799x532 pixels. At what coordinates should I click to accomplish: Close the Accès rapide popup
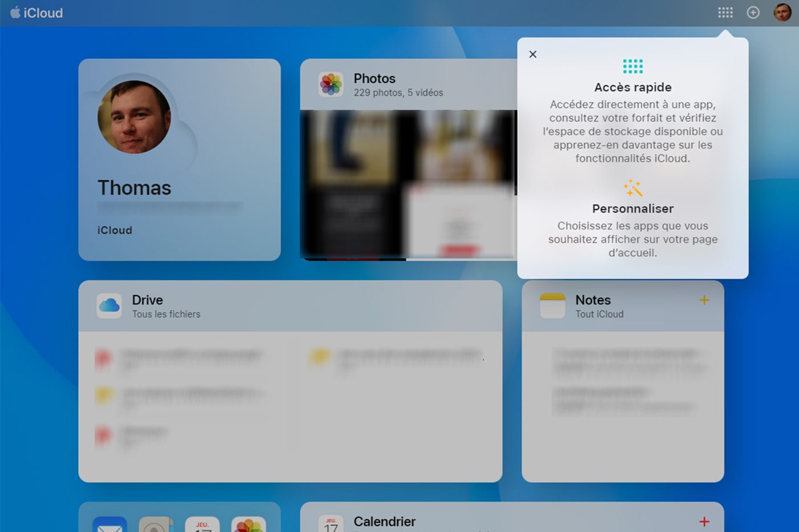532,54
